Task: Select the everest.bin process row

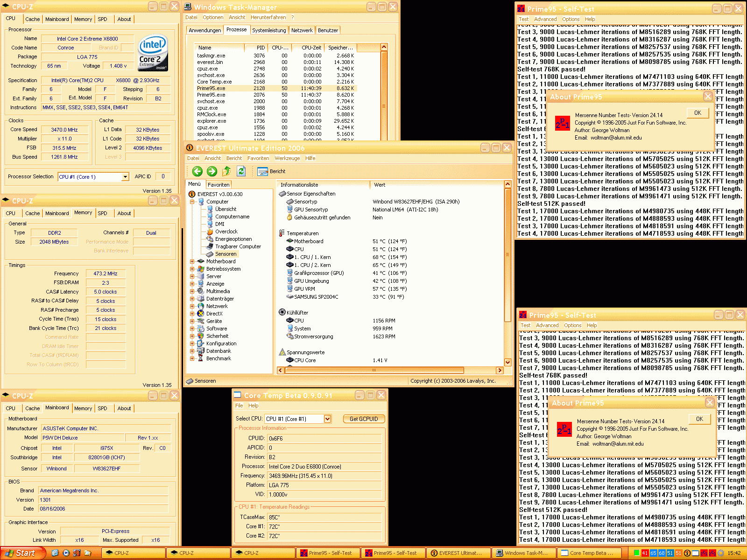Action: pos(275,62)
